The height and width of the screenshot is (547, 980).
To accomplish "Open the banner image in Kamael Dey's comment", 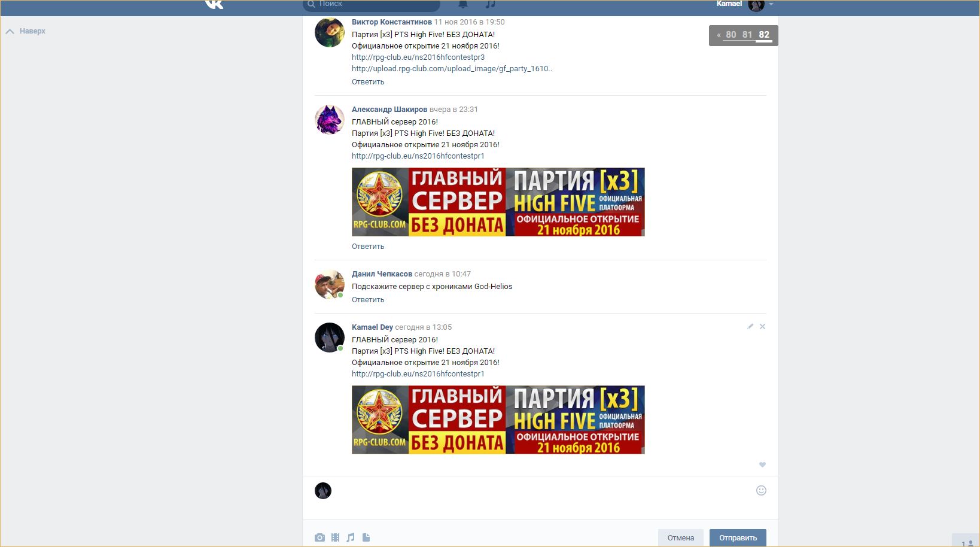I will [498, 420].
